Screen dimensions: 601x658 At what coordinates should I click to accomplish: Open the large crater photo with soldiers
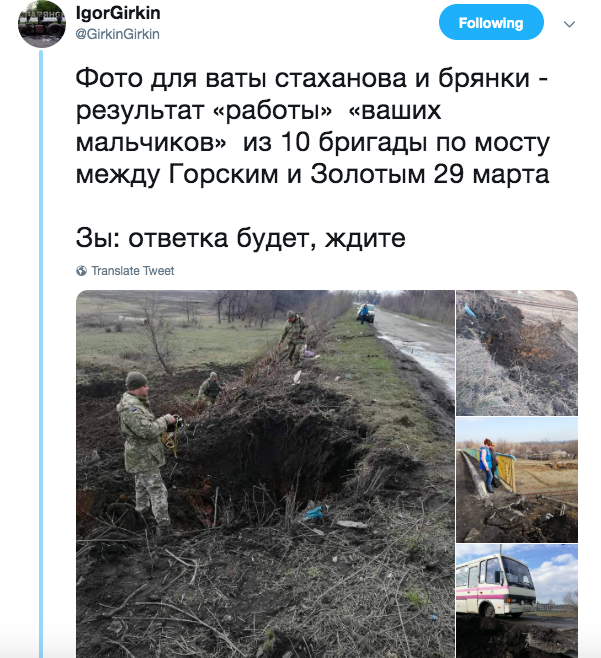click(x=265, y=474)
